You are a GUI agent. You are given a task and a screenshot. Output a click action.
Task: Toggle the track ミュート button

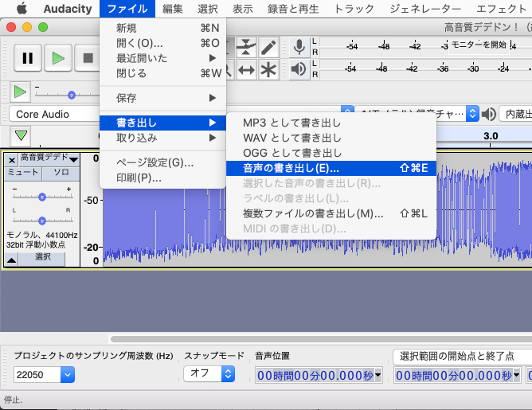23,173
